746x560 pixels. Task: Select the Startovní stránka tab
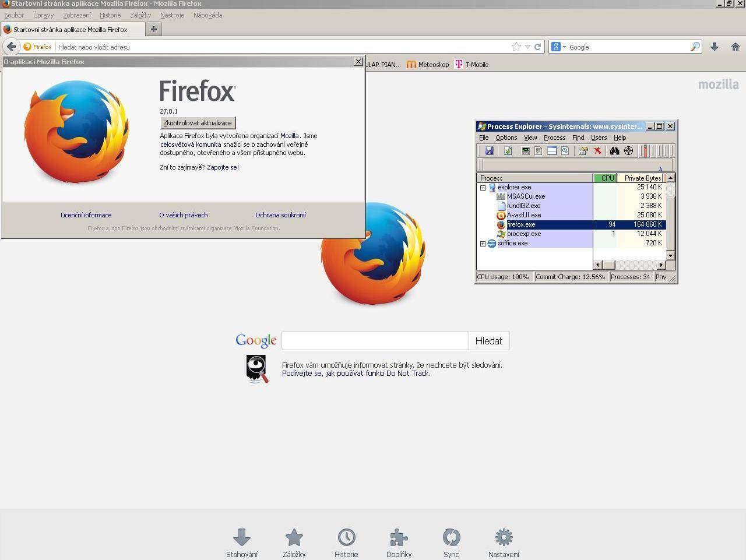tap(72, 29)
